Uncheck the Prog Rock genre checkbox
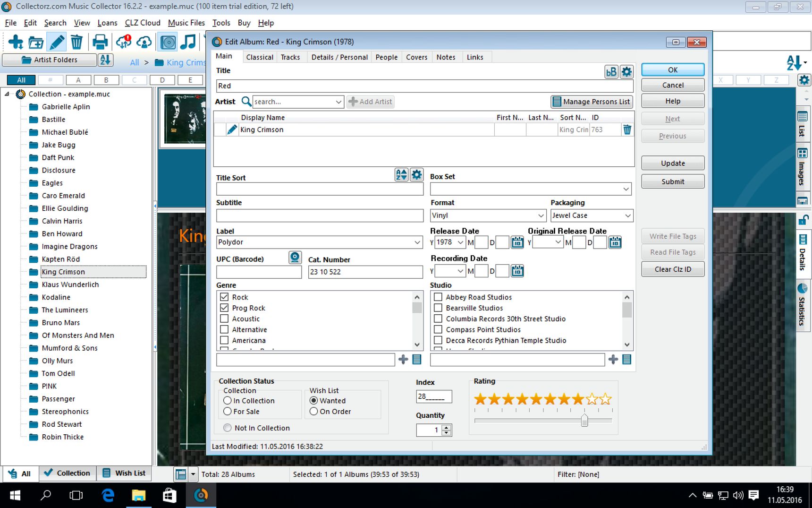 224,308
